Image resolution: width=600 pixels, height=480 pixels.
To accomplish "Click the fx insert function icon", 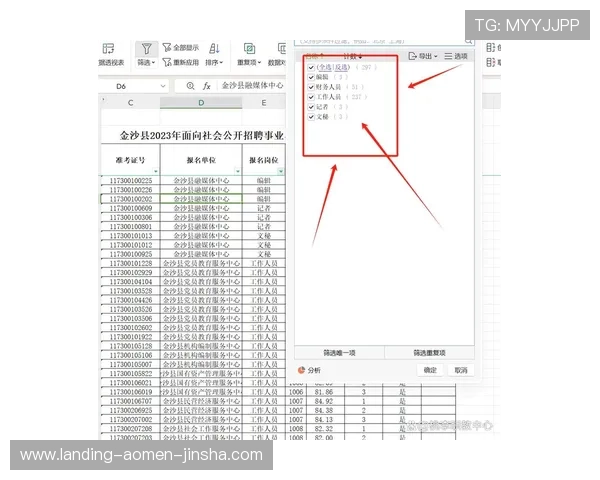I will coord(207,86).
